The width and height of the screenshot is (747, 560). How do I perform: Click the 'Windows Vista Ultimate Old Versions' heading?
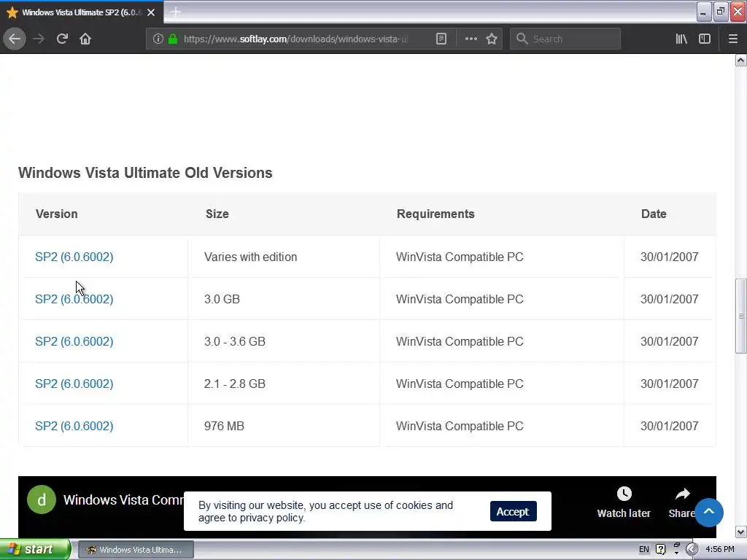[x=145, y=172]
